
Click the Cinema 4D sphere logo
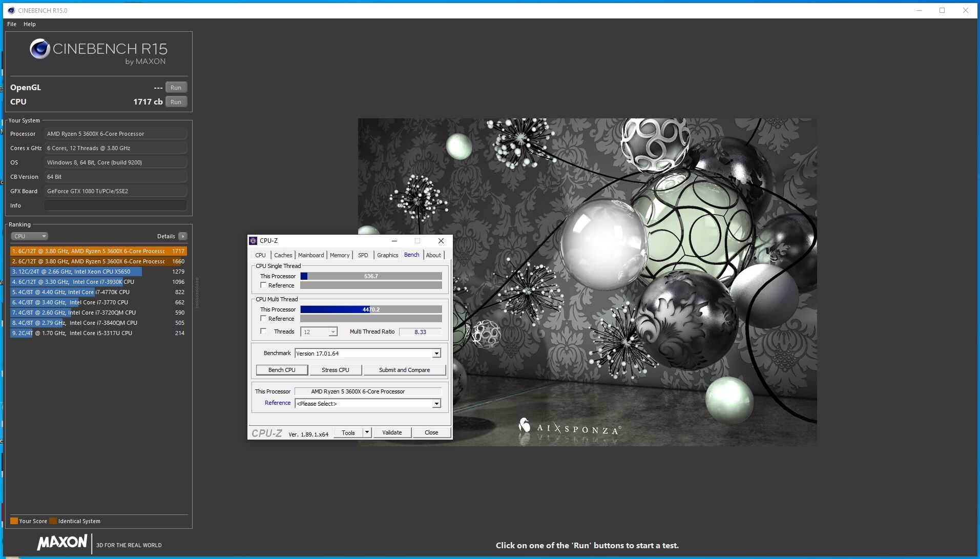(x=39, y=49)
